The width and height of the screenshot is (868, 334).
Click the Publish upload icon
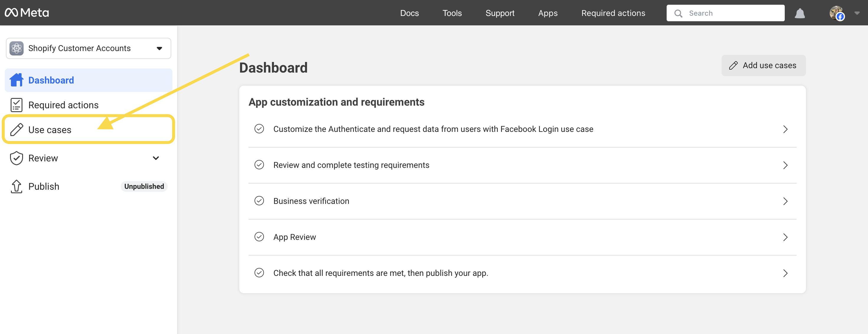[16, 186]
